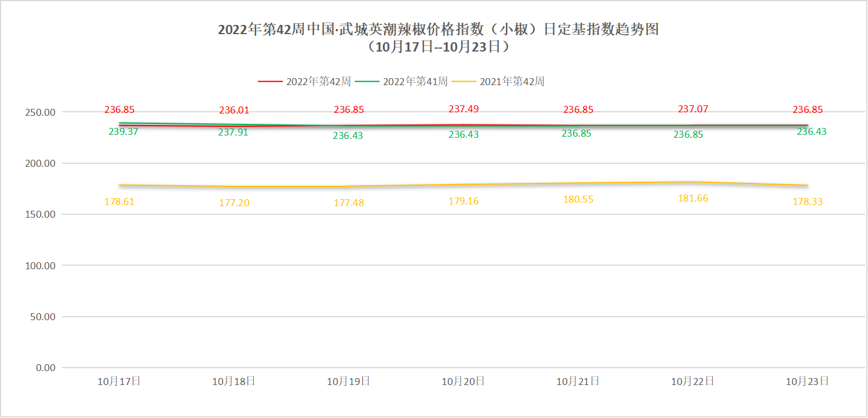Viewport: 868px width, 418px height.
Task: Click the 10月17日 axis label
Action: pos(119,382)
